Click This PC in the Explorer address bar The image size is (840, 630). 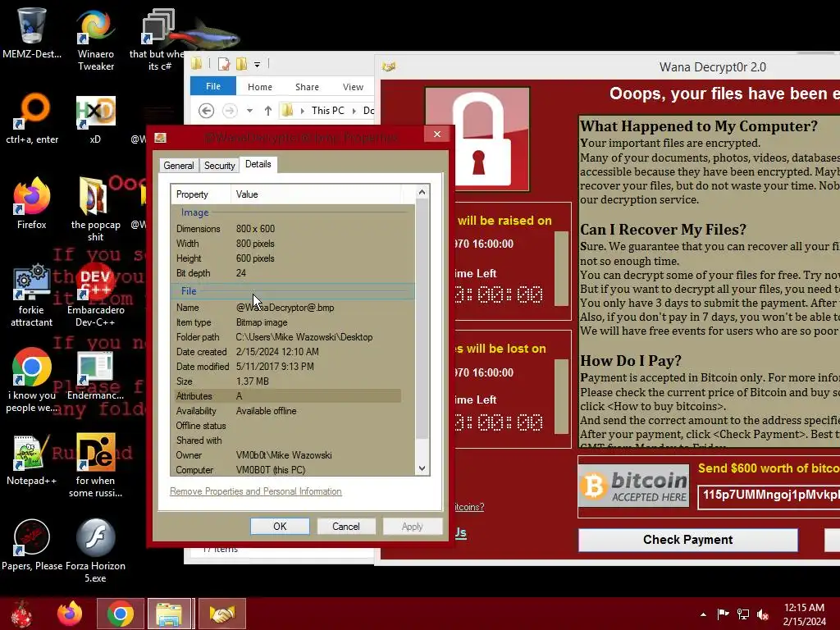coord(328,111)
